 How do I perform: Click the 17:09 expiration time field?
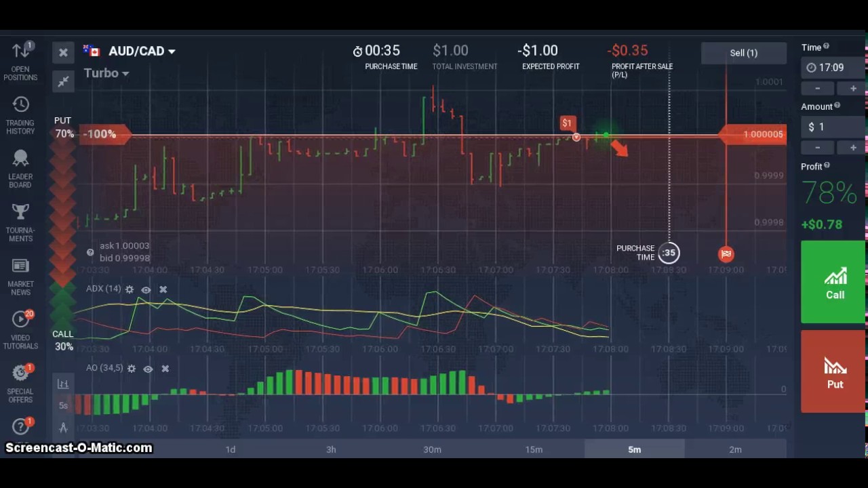pos(834,67)
